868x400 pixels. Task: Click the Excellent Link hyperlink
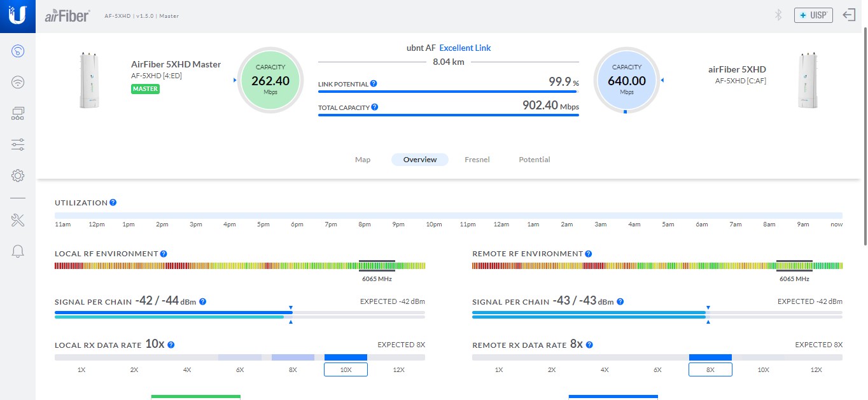point(465,48)
